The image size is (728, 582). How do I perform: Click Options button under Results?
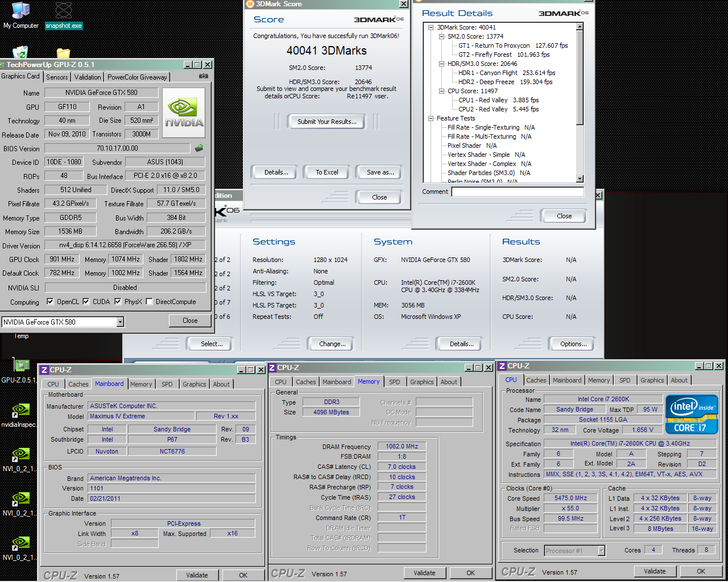[x=573, y=344]
